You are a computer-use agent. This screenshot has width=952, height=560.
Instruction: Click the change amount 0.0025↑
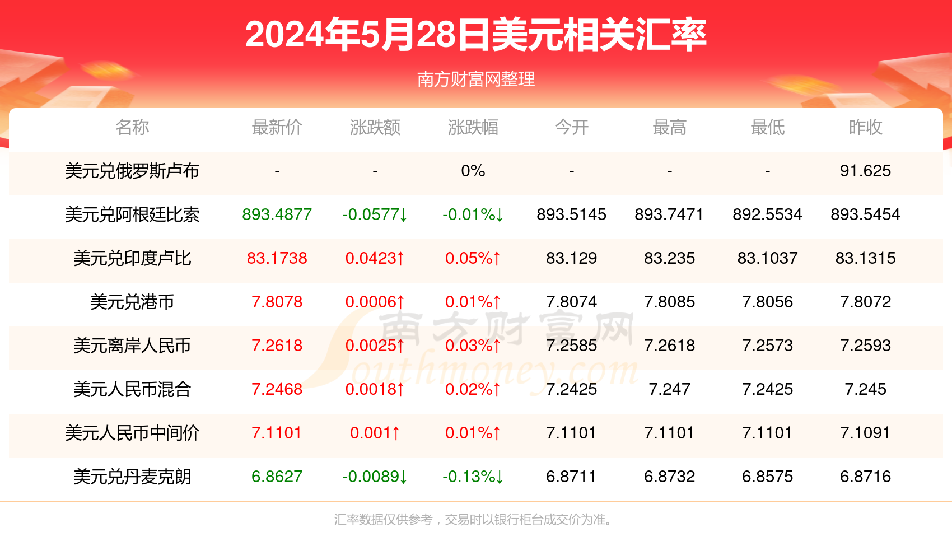coord(375,346)
